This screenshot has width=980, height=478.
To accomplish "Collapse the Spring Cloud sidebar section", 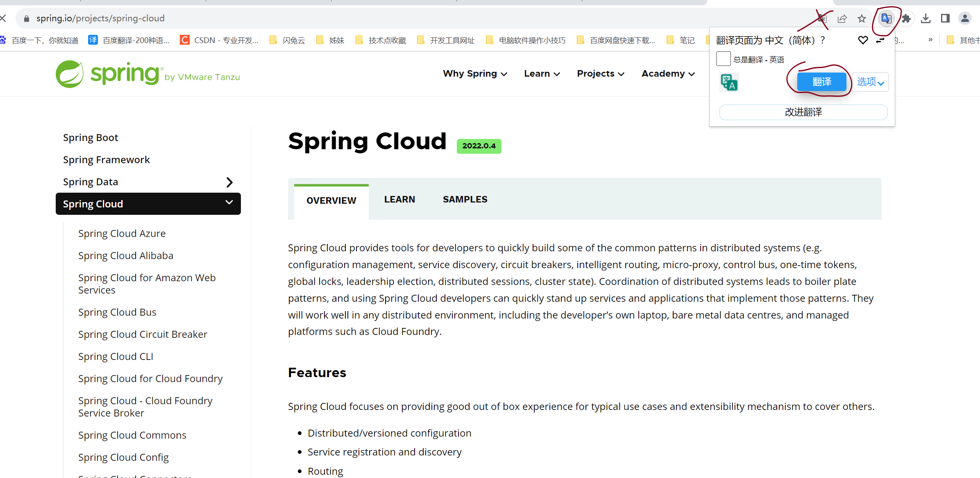I will 229,203.
